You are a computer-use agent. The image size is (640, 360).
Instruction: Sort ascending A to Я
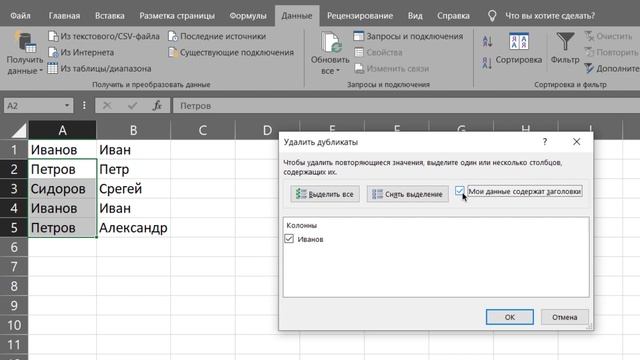click(x=487, y=41)
